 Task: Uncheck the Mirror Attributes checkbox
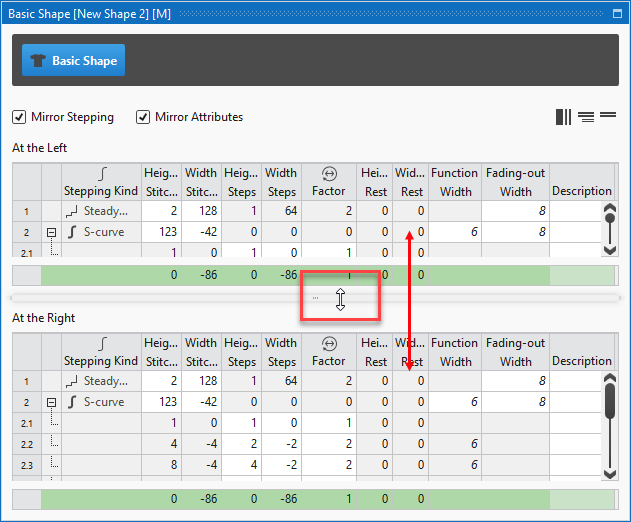(x=143, y=117)
